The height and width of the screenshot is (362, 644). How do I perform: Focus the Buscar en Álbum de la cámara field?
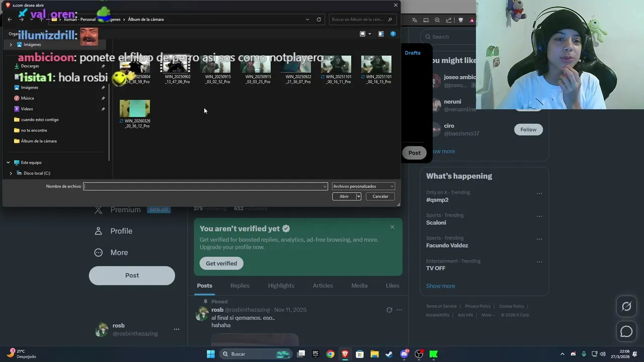coord(363,19)
